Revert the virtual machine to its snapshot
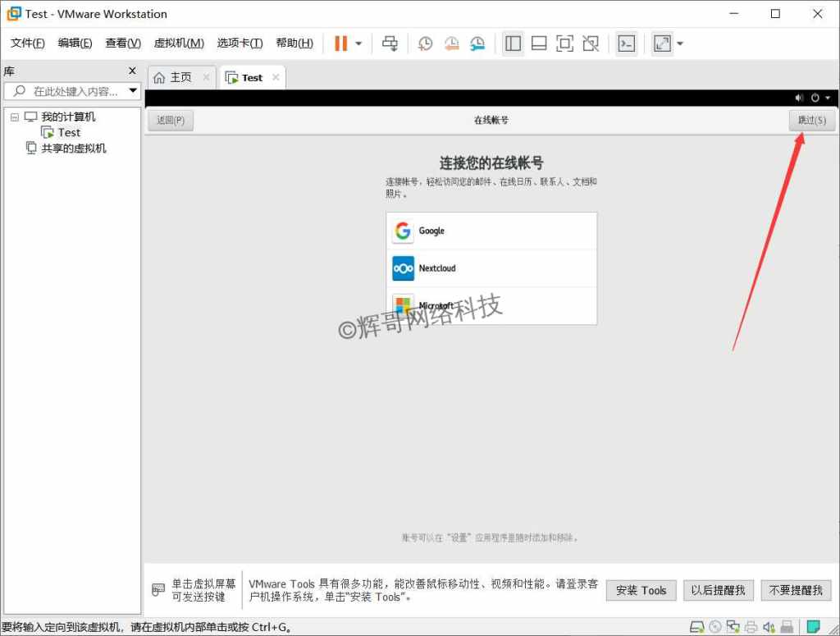 click(452, 43)
